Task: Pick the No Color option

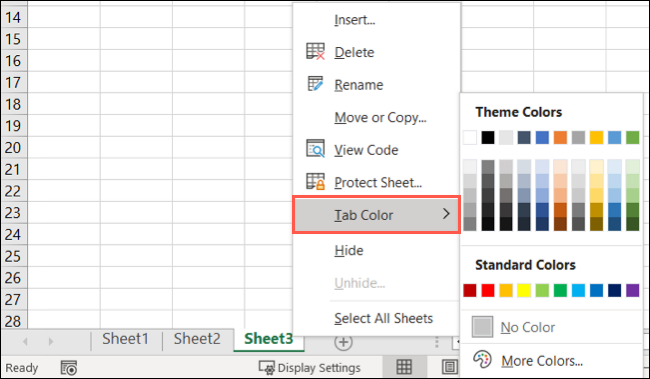Action: tap(513, 327)
